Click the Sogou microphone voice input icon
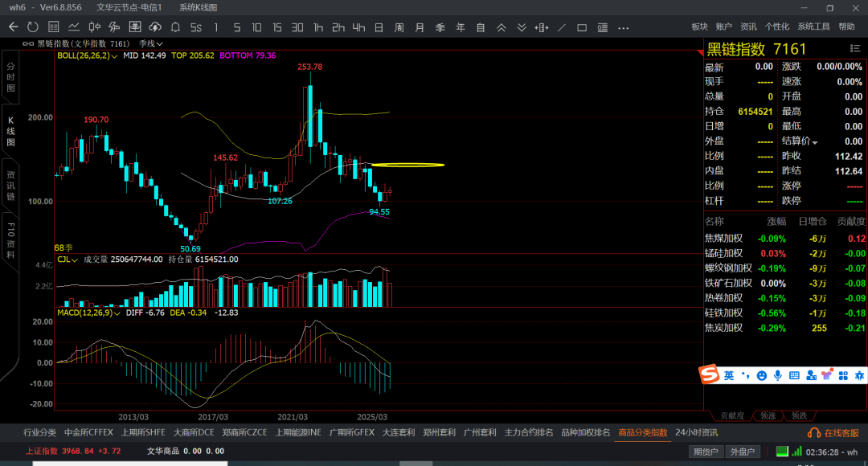The image size is (868, 466). tap(778, 376)
